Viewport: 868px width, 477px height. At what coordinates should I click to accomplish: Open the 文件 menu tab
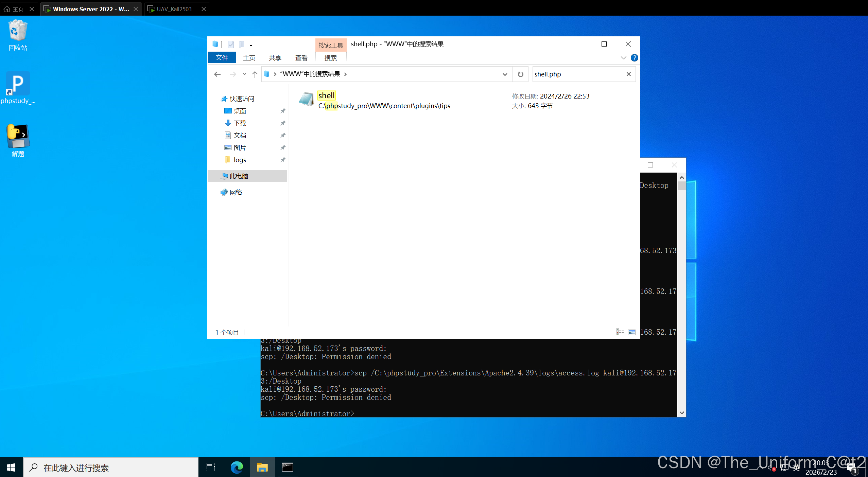(x=222, y=58)
